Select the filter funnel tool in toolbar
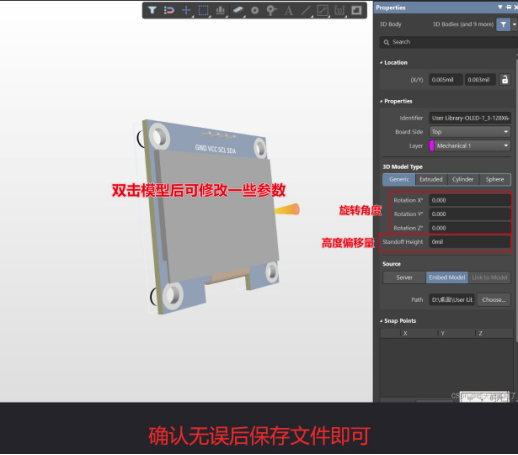This screenshot has width=518, height=455. (x=152, y=10)
